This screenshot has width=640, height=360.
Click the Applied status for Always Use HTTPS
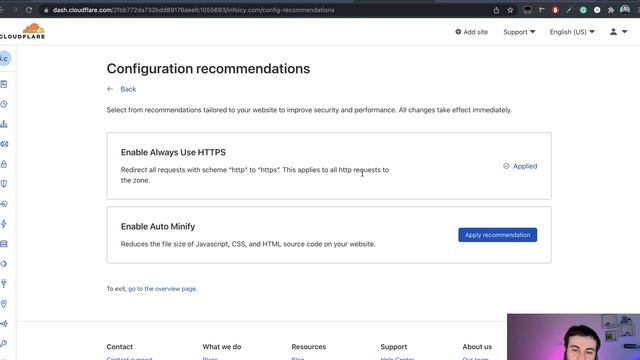(x=520, y=166)
